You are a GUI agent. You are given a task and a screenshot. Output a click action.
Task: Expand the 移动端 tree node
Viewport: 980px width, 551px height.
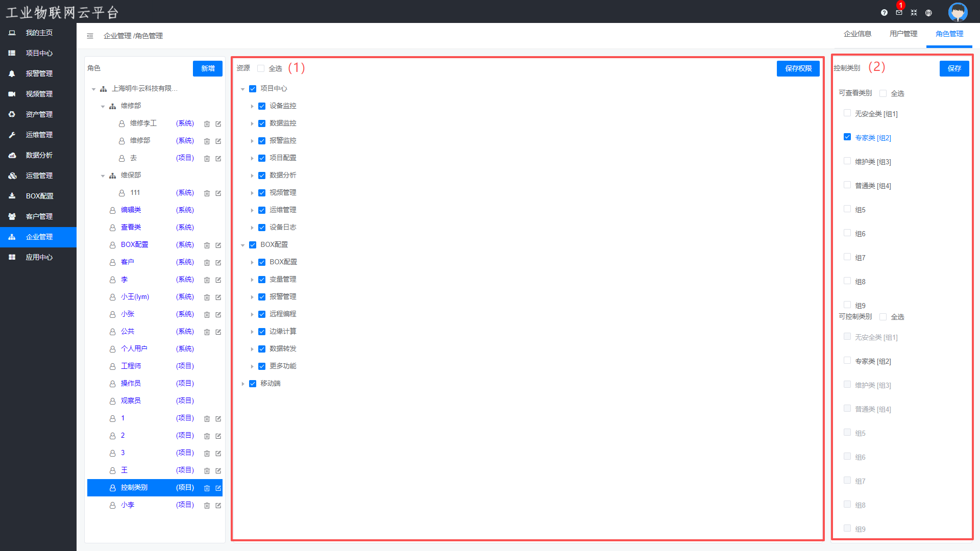[x=243, y=384]
